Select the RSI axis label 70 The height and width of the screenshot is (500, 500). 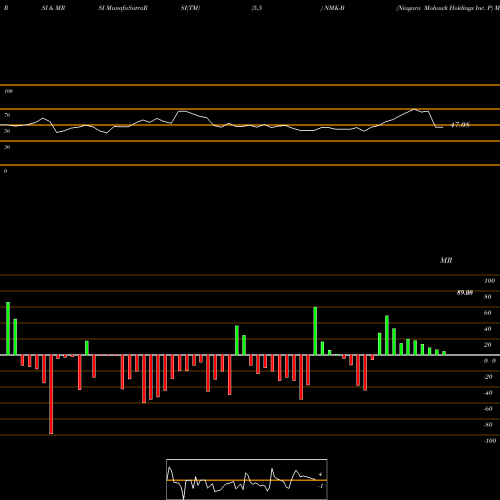tap(7, 115)
